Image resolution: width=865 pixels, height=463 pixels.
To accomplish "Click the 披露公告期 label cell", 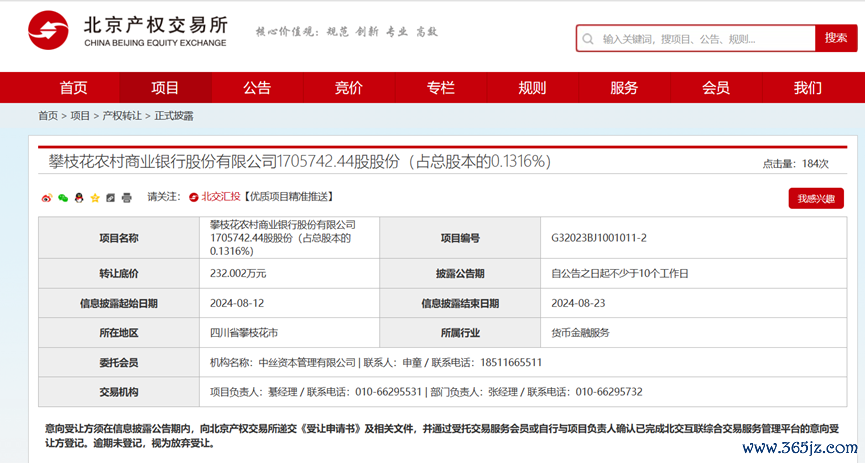I will 460,273.
